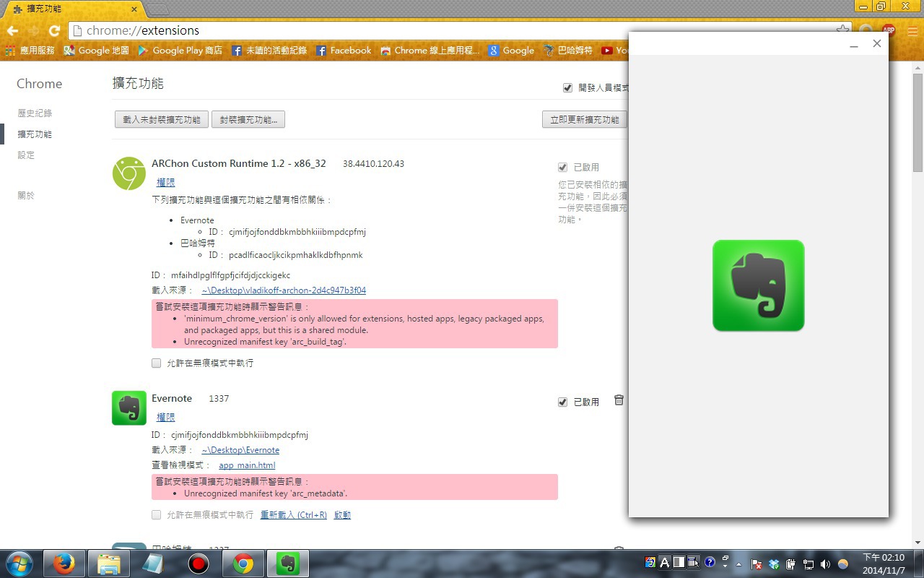Click the power plug tray icon
This screenshot has width=924, height=578.
(790, 564)
